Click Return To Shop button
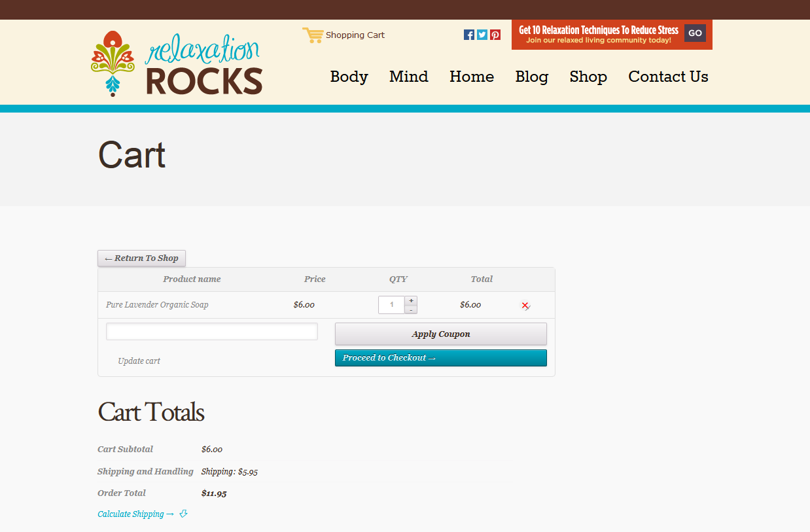This screenshot has height=532, width=810. click(141, 258)
